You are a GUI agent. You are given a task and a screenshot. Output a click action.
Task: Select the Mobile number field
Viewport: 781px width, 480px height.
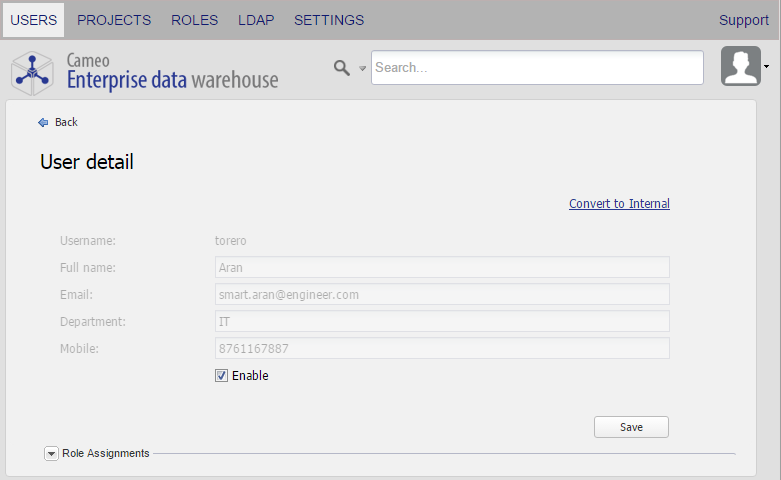pyautogui.click(x=442, y=348)
